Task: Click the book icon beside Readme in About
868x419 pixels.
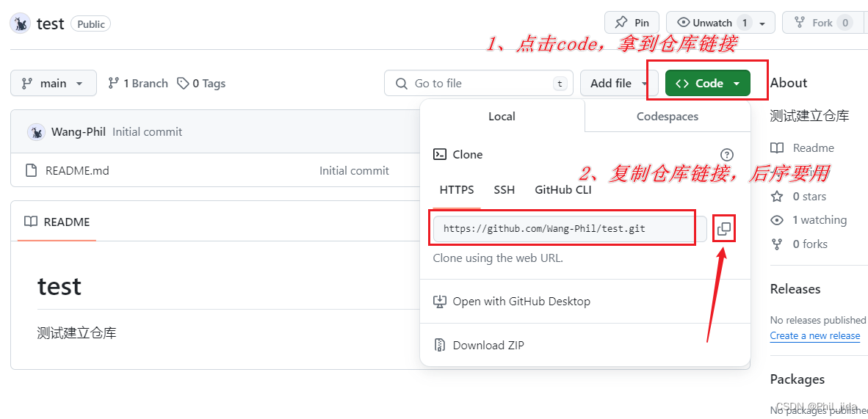Action: click(x=777, y=147)
